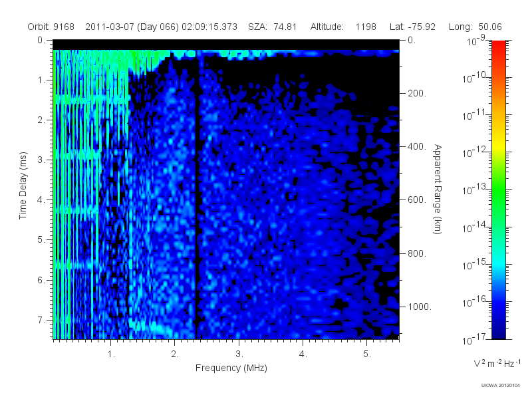Click the 'Apparent Range (km)' axis label
The image size is (532, 399).
pyautogui.click(x=438, y=189)
